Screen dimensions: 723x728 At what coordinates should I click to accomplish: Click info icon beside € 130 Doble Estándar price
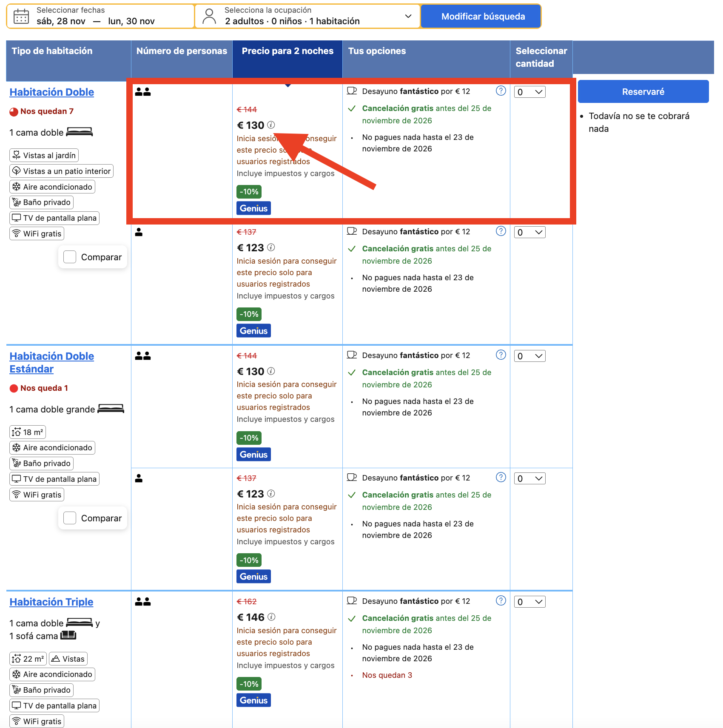[x=271, y=371]
